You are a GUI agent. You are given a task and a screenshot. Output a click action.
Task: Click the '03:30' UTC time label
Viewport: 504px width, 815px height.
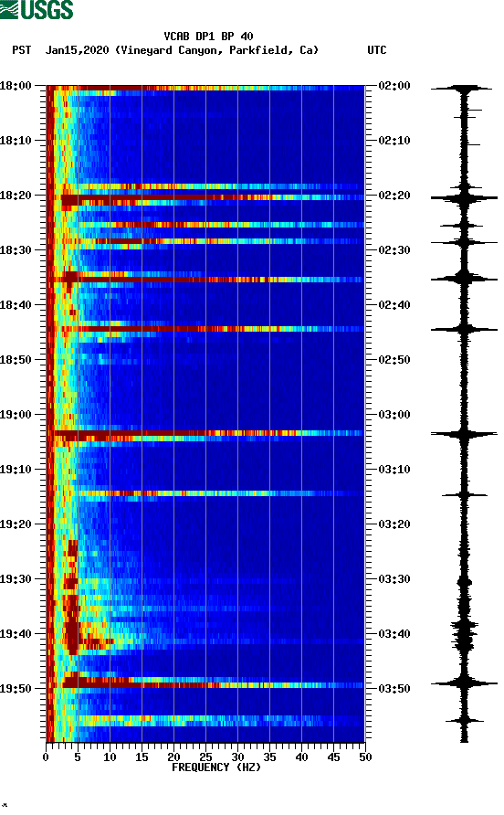tap(394, 579)
